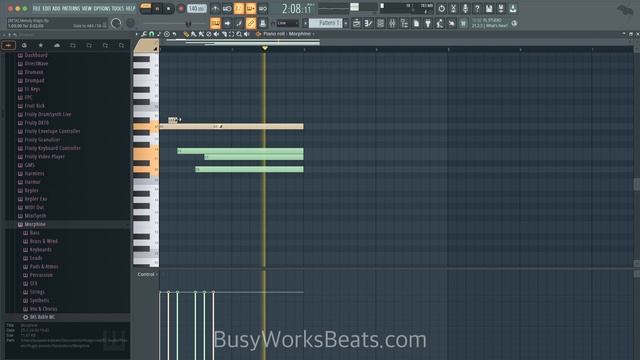Click the browser star favorites tab
640x360 pixels.
click(x=40, y=45)
